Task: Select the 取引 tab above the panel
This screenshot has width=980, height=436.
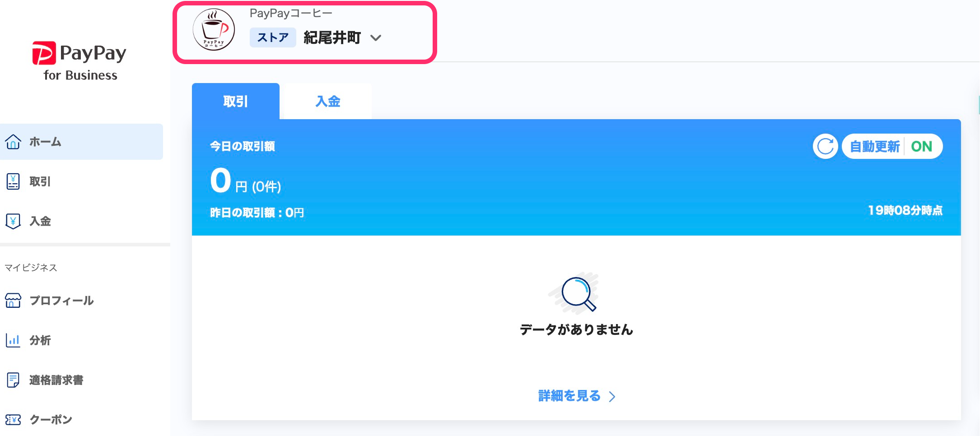Action: coord(235,102)
